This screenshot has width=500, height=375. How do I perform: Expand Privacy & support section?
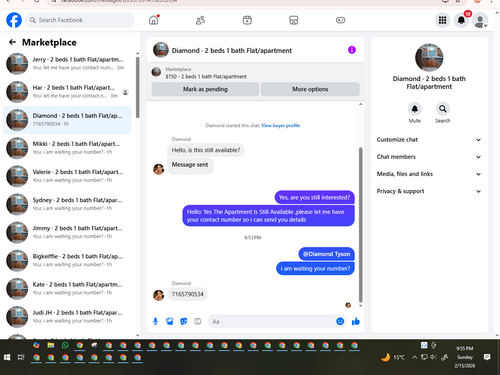pos(429,191)
